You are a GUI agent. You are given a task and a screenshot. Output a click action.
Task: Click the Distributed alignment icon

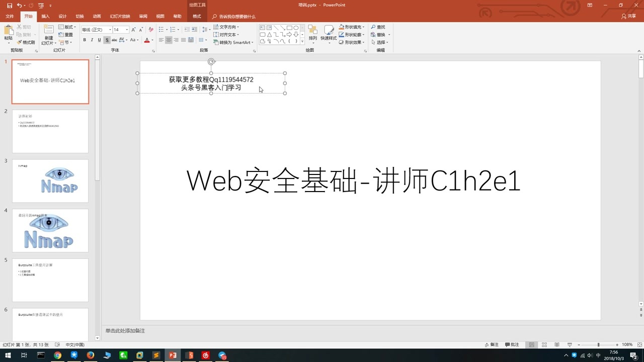(191, 40)
